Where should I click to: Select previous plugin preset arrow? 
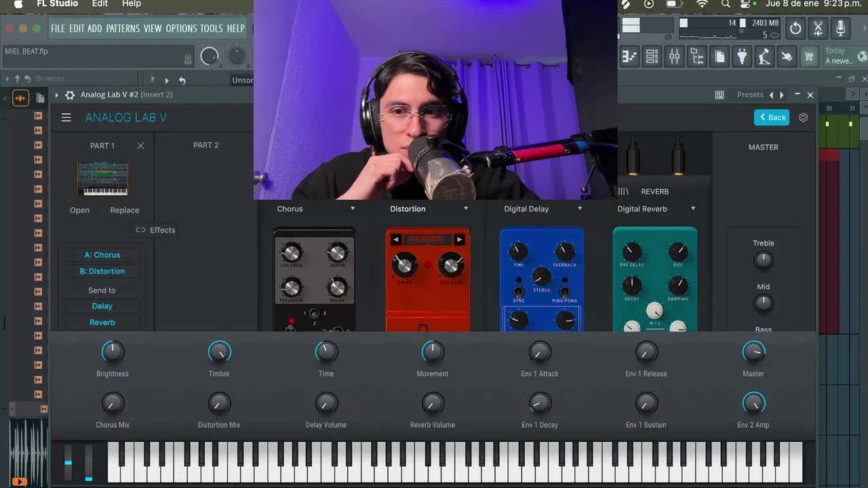[771, 95]
